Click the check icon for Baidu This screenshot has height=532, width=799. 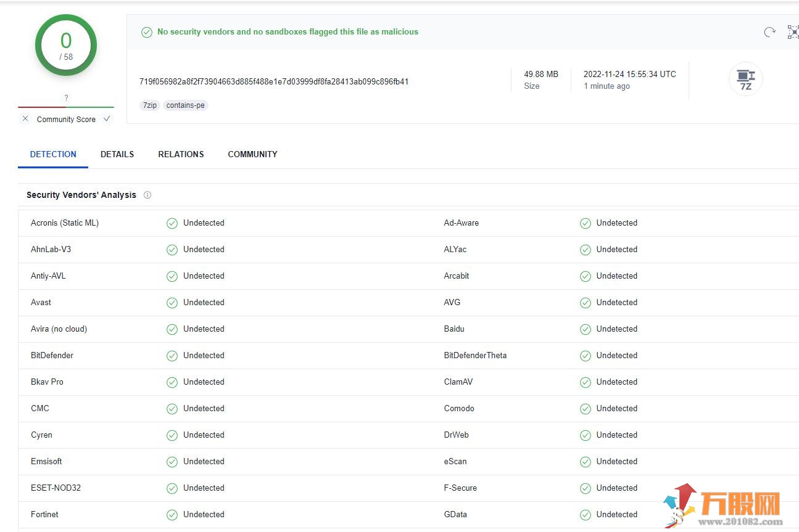(586, 329)
